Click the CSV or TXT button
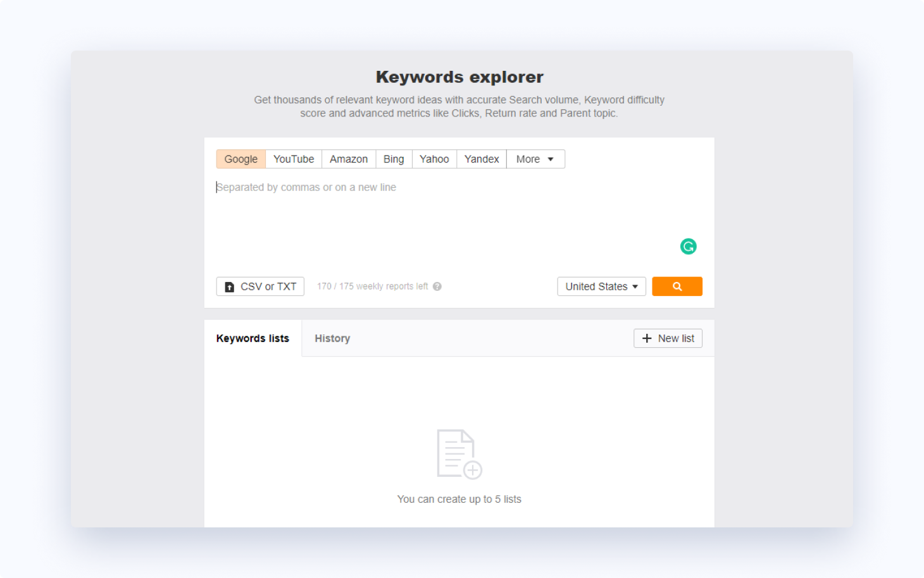Image resolution: width=924 pixels, height=578 pixels. pos(260,286)
